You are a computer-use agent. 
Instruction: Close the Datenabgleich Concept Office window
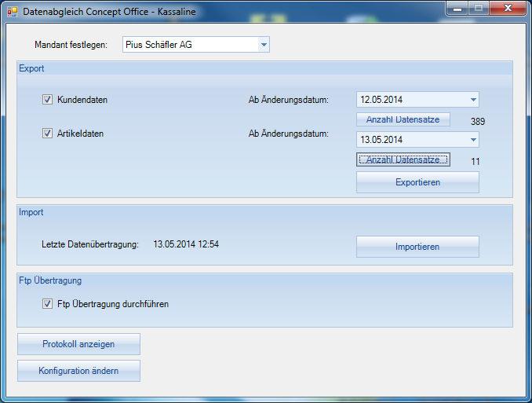click(507, 8)
